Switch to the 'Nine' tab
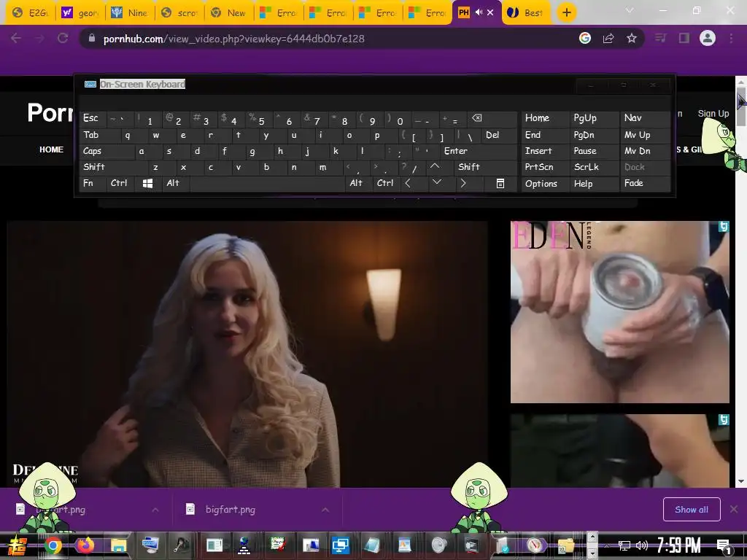 click(x=129, y=13)
